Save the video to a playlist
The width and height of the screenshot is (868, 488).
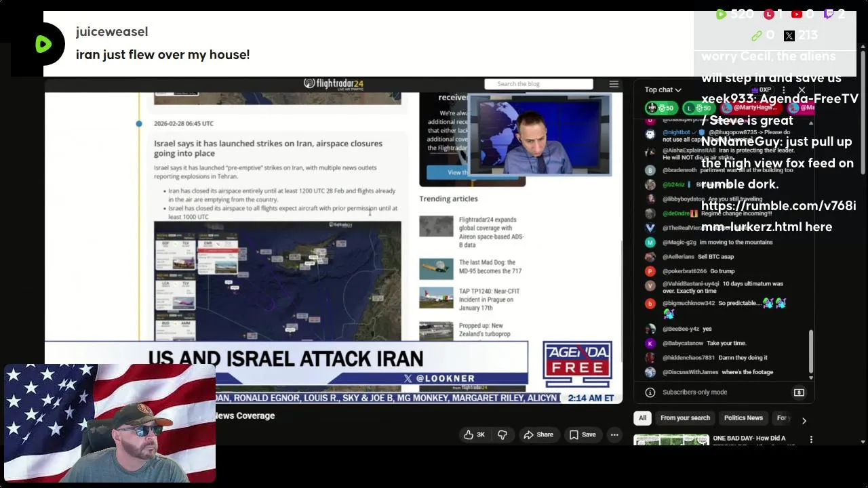[582, 435]
